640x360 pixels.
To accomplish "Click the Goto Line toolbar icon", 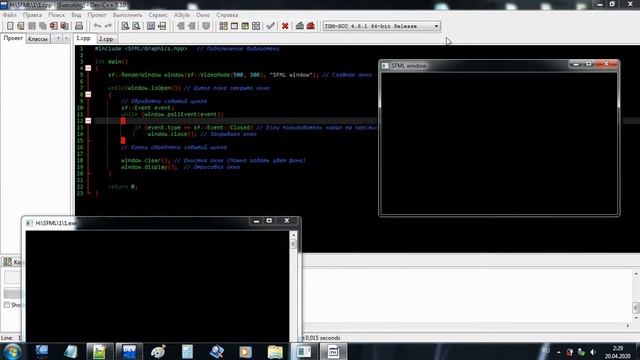I will (162, 26).
